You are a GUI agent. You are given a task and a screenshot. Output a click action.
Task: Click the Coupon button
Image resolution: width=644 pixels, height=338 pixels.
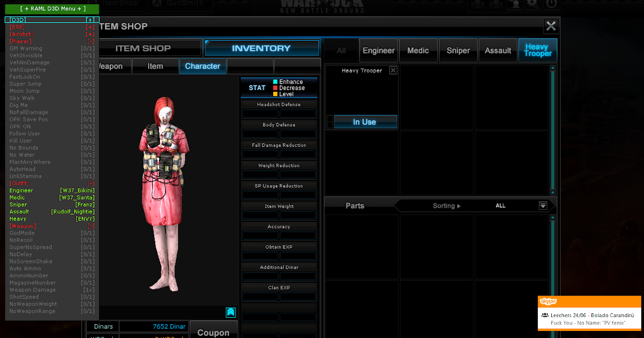click(x=214, y=330)
